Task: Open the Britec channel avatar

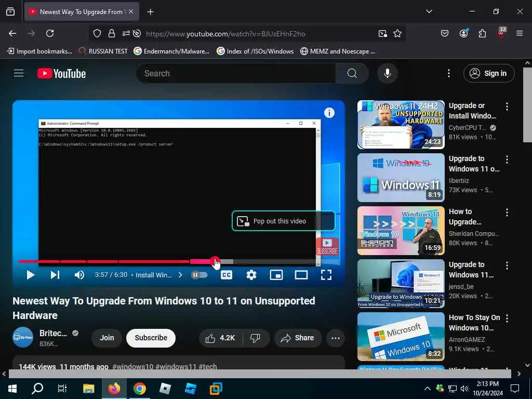Action: point(23,337)
